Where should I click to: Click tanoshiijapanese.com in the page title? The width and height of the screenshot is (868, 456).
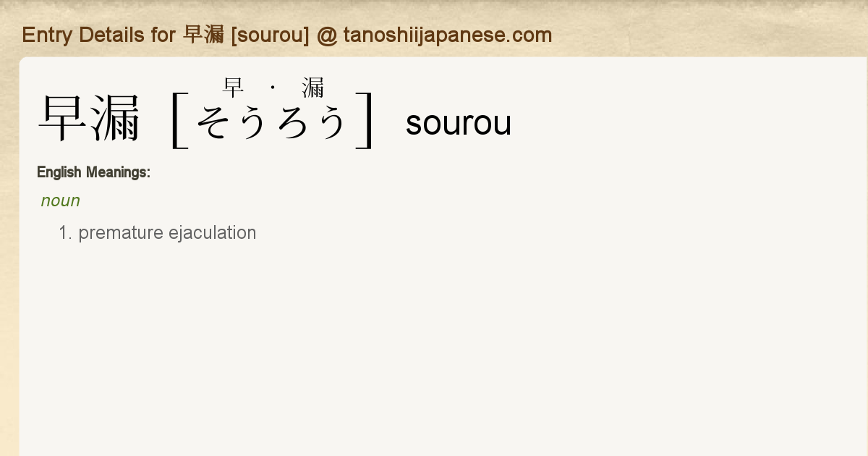(447, 35)
